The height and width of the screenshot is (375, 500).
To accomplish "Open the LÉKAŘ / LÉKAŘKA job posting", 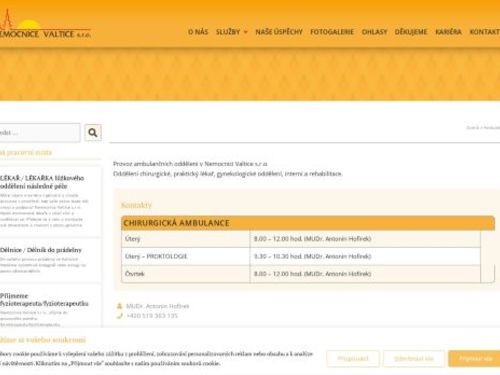I will tap(42, 182).
